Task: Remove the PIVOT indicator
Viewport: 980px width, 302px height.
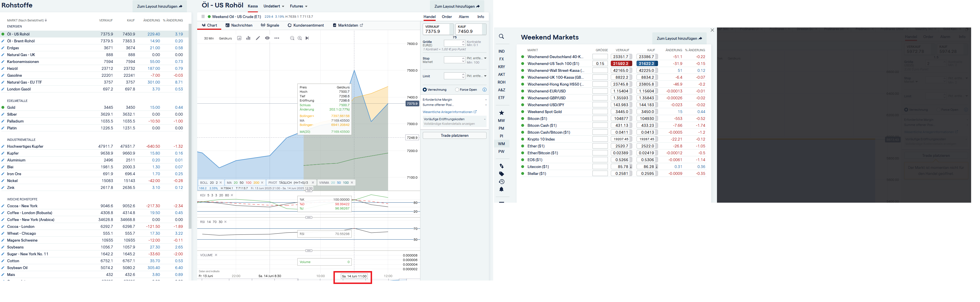Action: [313, 183]
